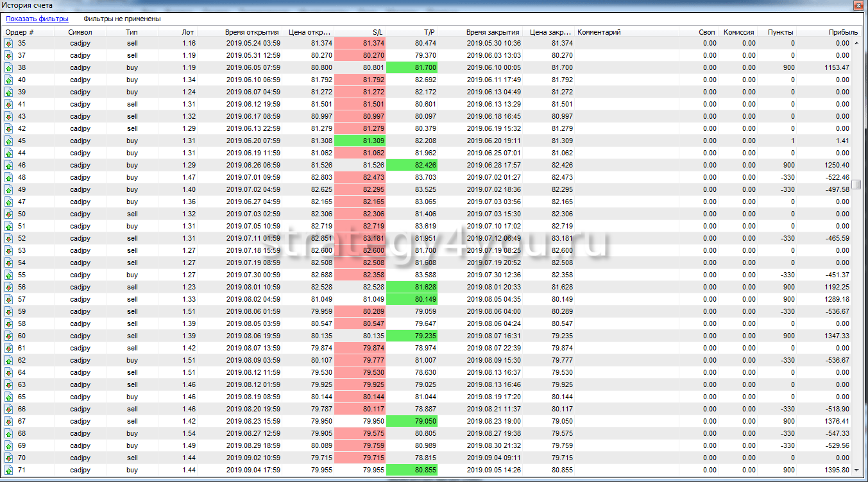Select the icon beside order 60
The width and height of the screenshot is (868, 482).
pyautogui.click(x=9, y=336)
